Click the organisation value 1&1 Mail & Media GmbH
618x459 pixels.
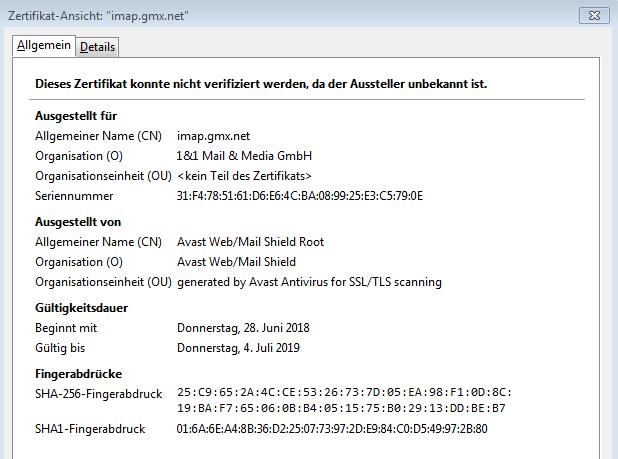[244, 156]
